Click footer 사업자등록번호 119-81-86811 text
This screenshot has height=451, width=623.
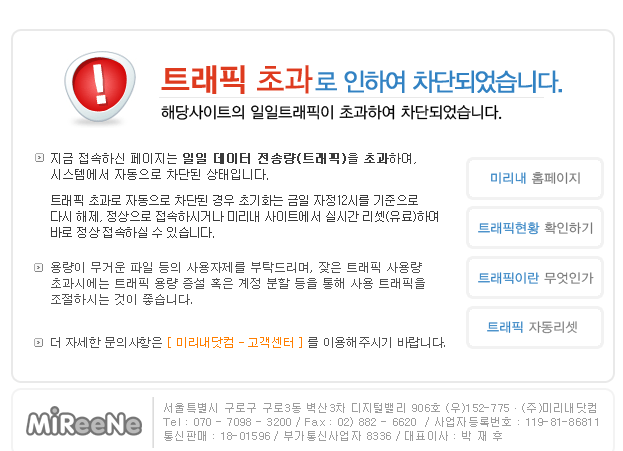517,422
